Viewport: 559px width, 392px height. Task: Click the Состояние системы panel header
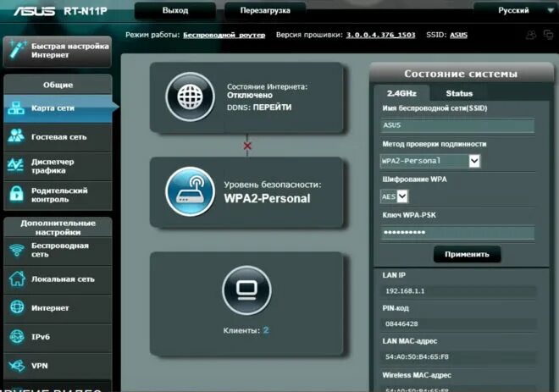click(x=461, y=74)
